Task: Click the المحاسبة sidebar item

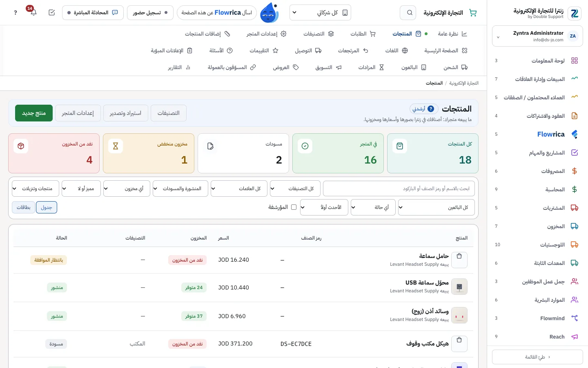Action: pos(537,189)
